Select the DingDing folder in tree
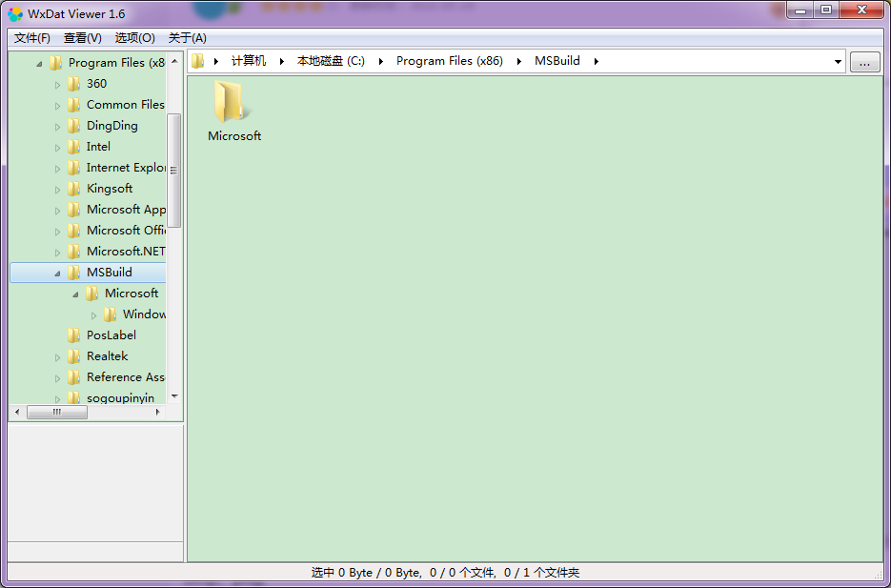The width and height of the screenshot is (891, 588). coord(111,126)
